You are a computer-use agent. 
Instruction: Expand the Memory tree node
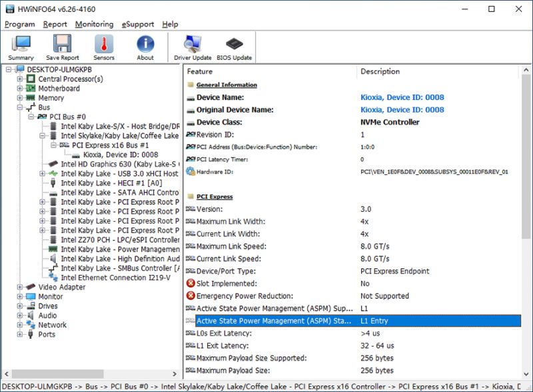[x=20, y=98]
